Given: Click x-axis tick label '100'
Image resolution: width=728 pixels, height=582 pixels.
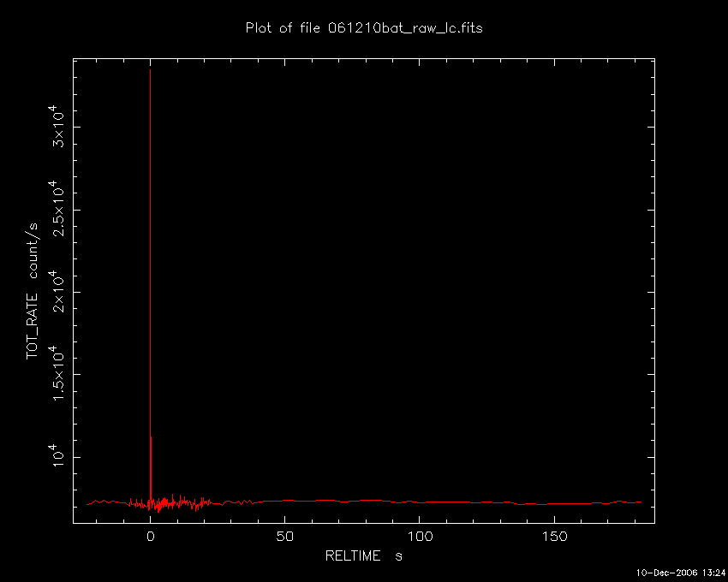Looking at the screenshot, I should coord(420,537).
